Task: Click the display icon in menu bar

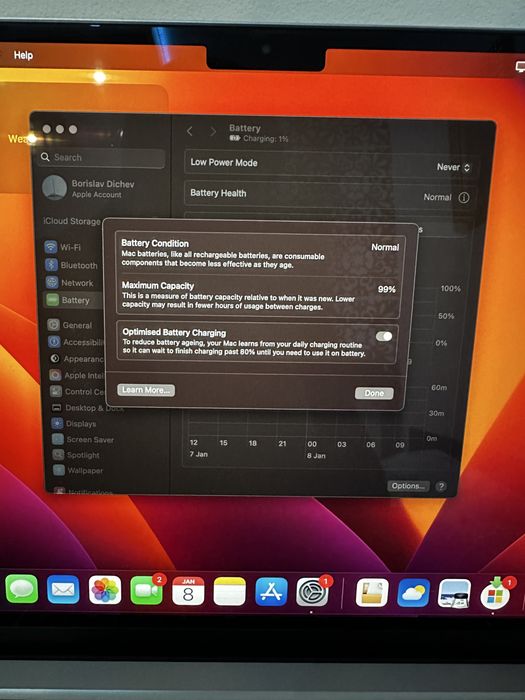Action: pyautogui.click(x=521, y=67)
